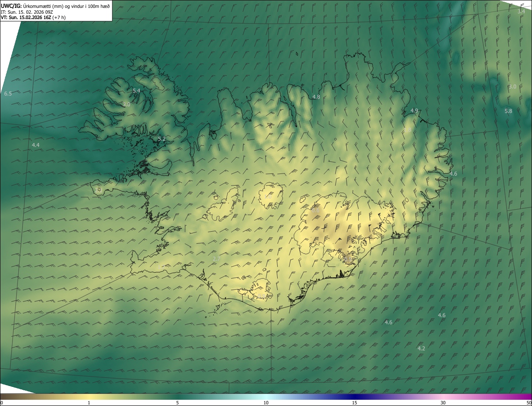Click the '30' tick label on the color scale
This screenshot has height=406, width=532.
(x=443, y=403)
